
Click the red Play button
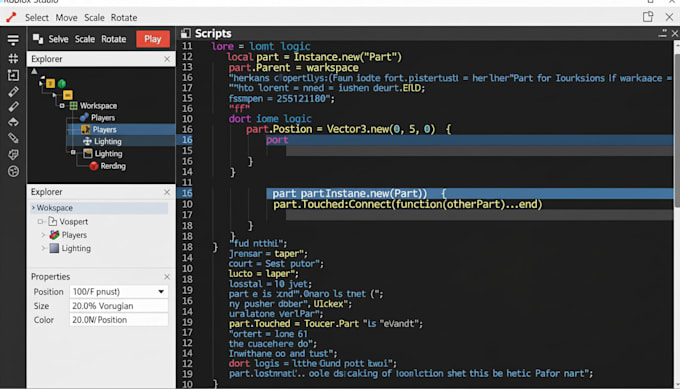(x=153, y=39)
